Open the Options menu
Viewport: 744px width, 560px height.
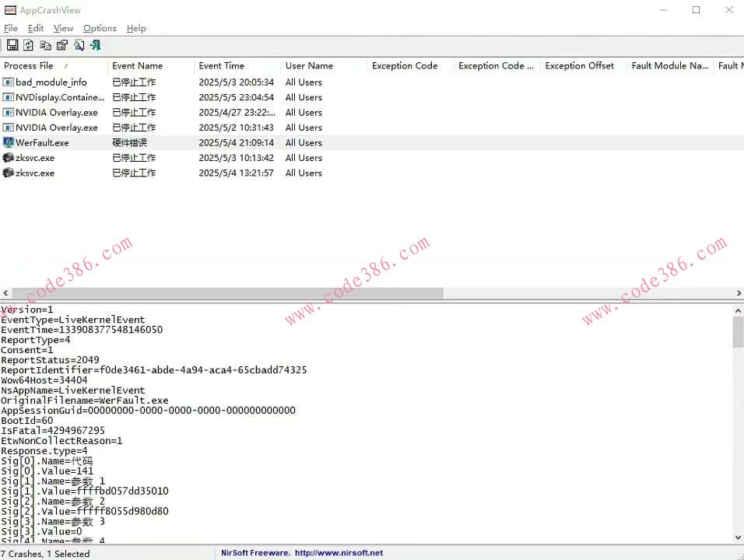100,29
